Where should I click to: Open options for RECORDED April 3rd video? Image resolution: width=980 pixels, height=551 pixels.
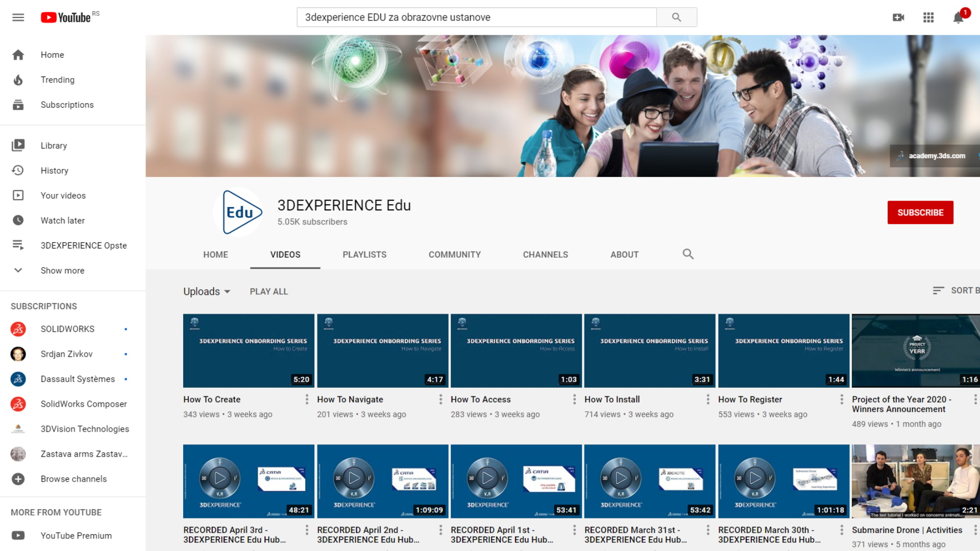tap(307, 530)
